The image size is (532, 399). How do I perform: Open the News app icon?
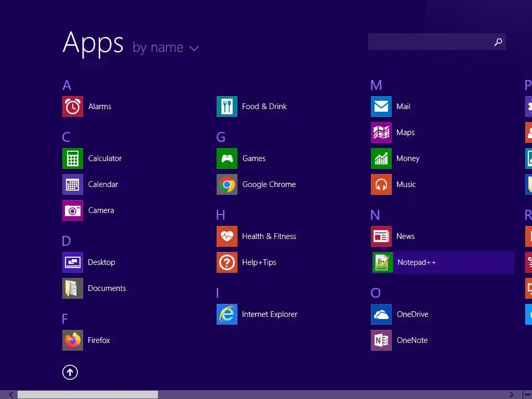pos(381,236)
